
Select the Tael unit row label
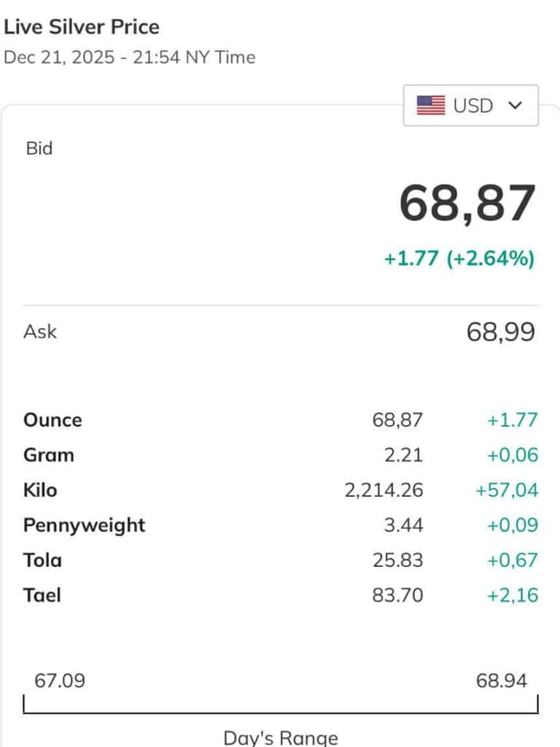coord(42,595)
